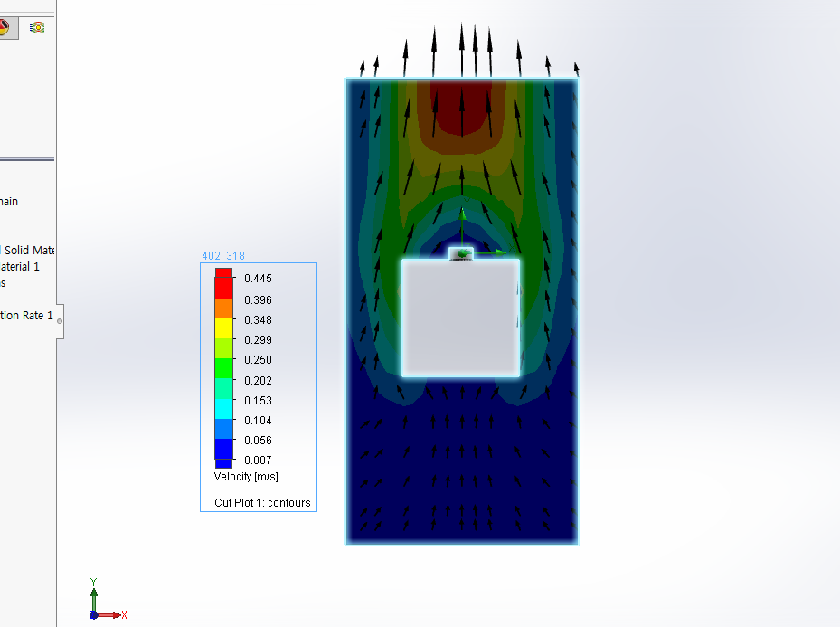Click the cyan 0.104 legend color band
Viewport: 840px width, 627px height.
(224, 408)
